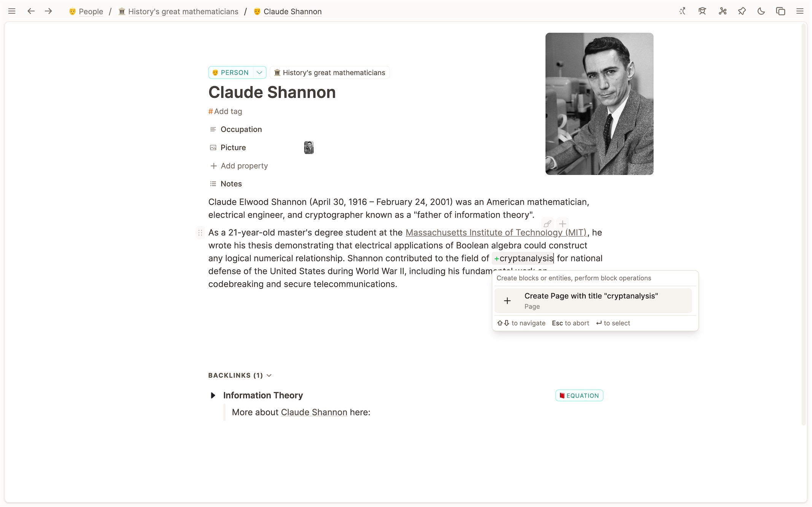Go back with the left arrow

click(31, 11)
